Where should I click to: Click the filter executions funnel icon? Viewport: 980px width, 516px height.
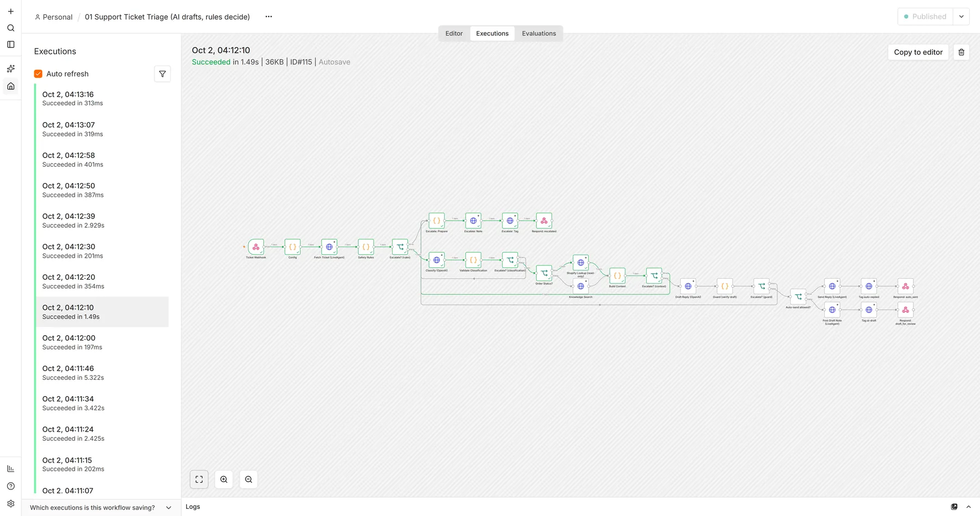(x=162, y=74)
